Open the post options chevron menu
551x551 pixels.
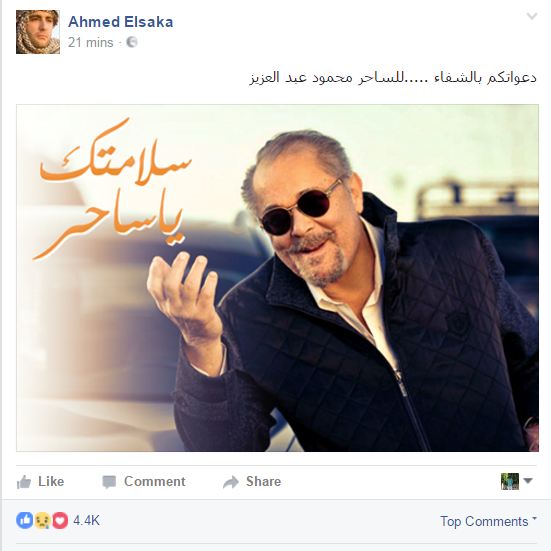coord(532,16)
